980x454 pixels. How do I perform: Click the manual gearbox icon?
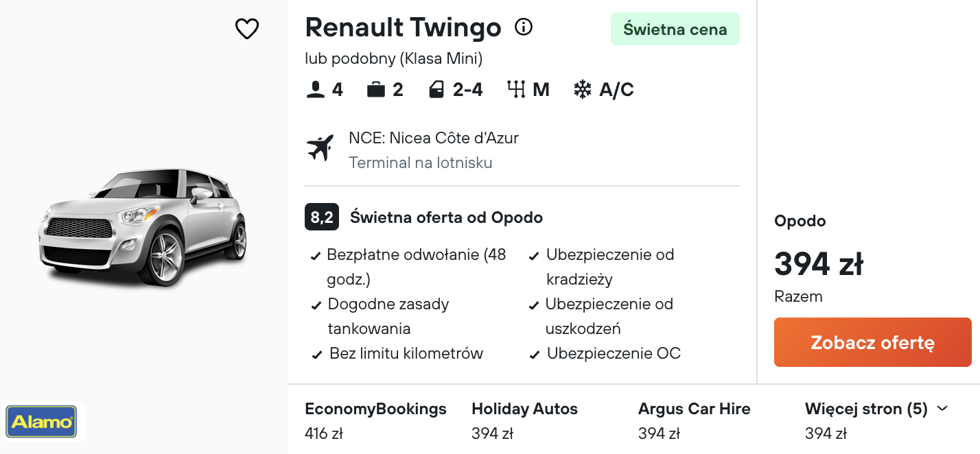[x=516, y=90]
